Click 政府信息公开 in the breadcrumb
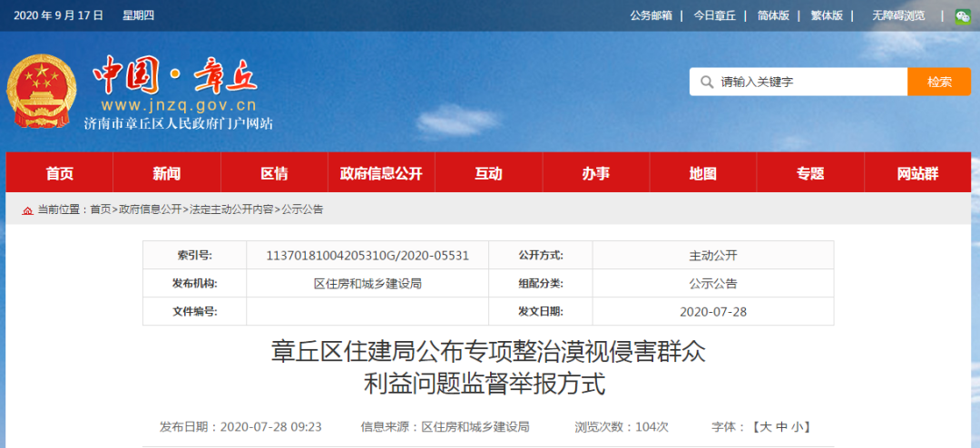The height and width of the screenshot is (448, 980). pyautogui.click(x=150, y=209)
